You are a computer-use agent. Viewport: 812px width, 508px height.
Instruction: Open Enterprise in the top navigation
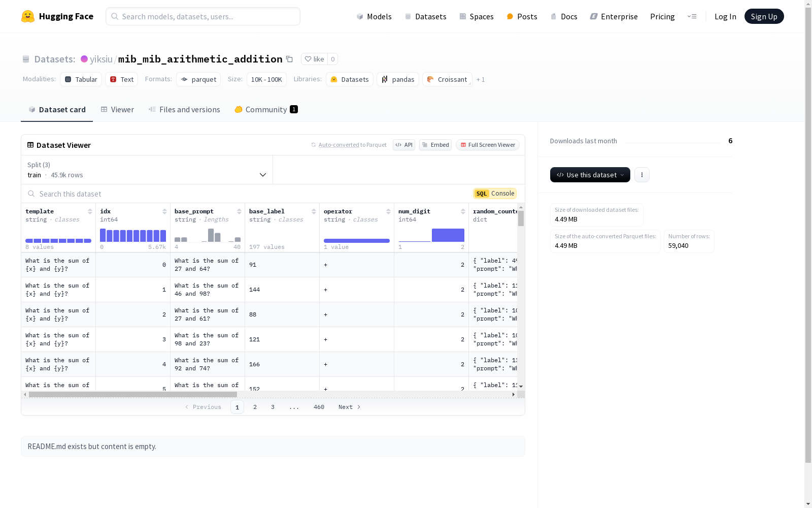(x=614, y=16)
